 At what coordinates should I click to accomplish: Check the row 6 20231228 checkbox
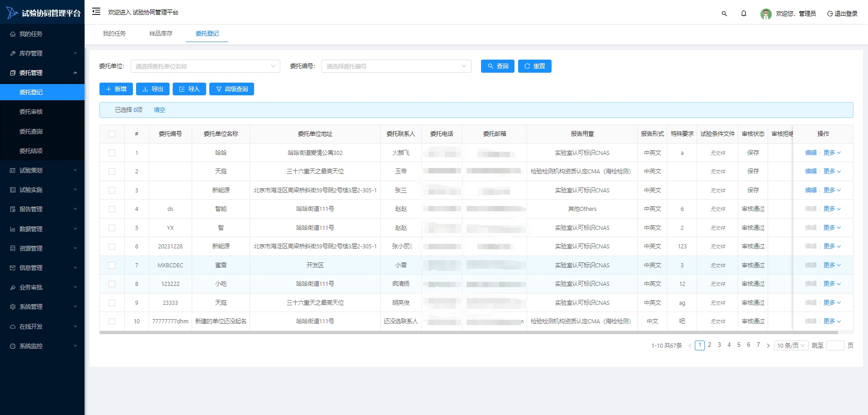click(112, 247)
